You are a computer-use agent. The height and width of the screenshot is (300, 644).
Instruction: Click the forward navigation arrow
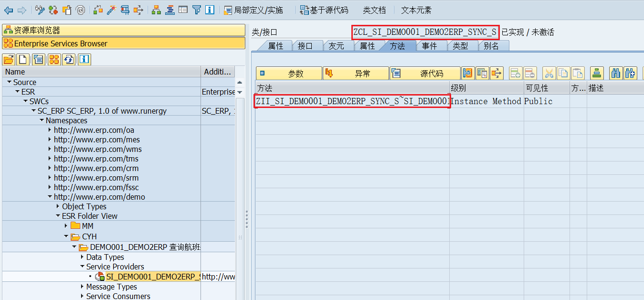pyautogui.click(x=21, y=10)
